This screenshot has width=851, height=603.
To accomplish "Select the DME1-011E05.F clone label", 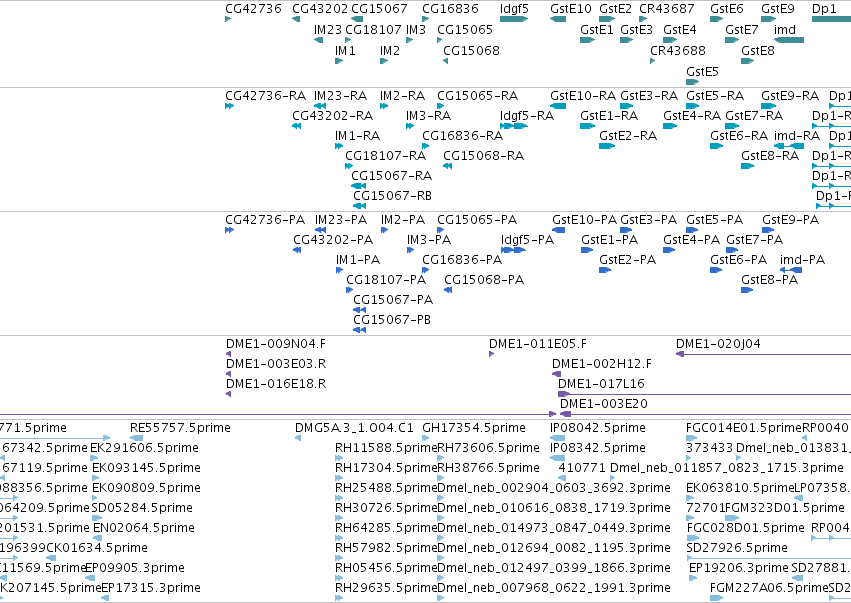I will pos(538,344).
